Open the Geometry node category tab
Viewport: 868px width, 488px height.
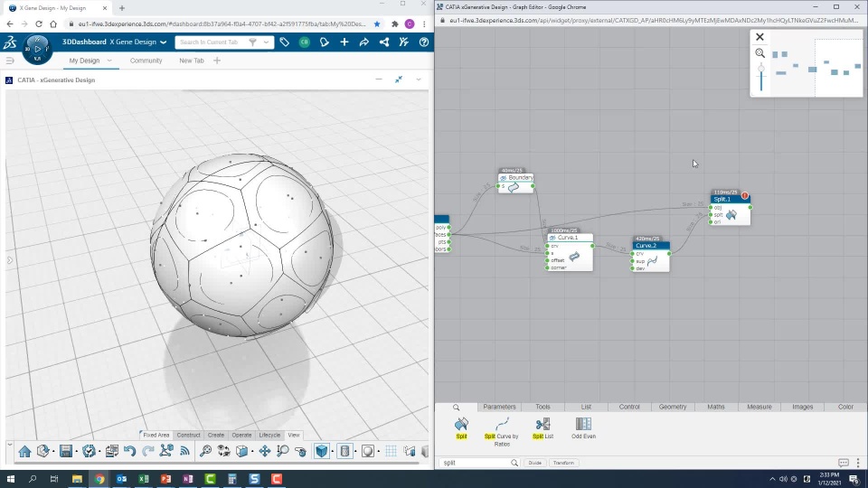(673, 407)
